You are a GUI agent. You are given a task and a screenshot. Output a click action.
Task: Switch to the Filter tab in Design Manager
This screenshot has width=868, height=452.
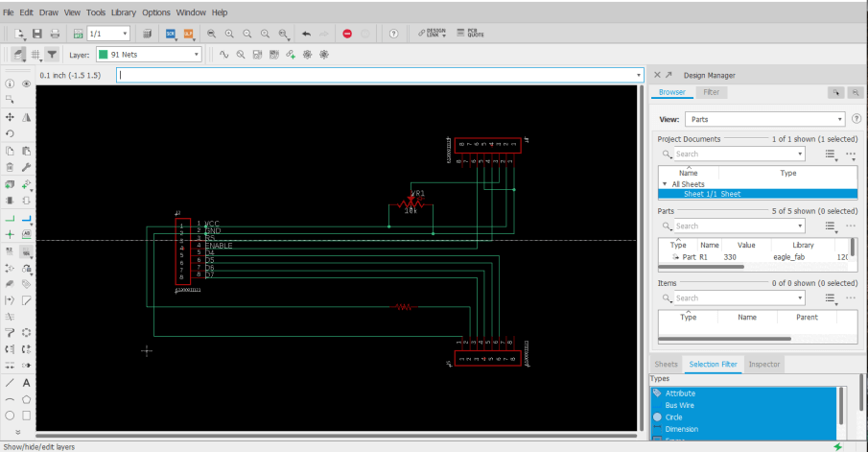click(712, 92)
